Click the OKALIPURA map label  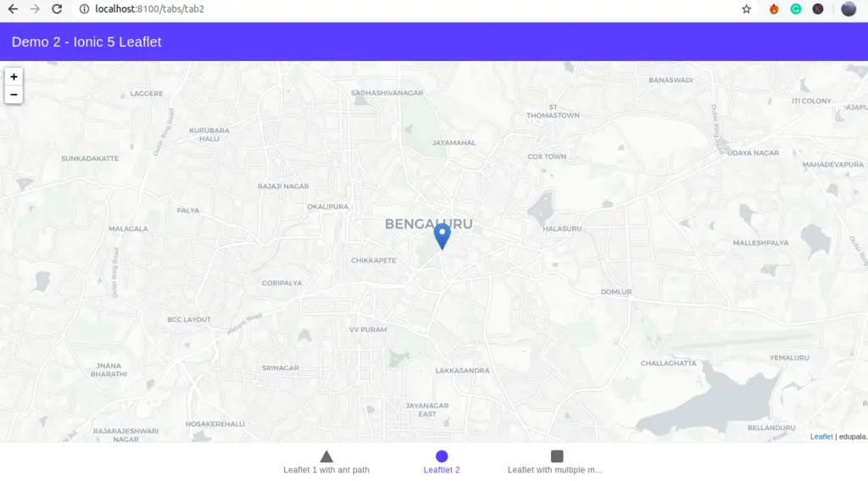[x=328, y=207]
